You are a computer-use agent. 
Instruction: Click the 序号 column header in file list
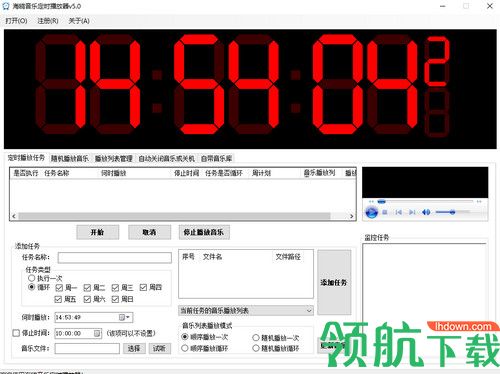(x=188, y=257)
